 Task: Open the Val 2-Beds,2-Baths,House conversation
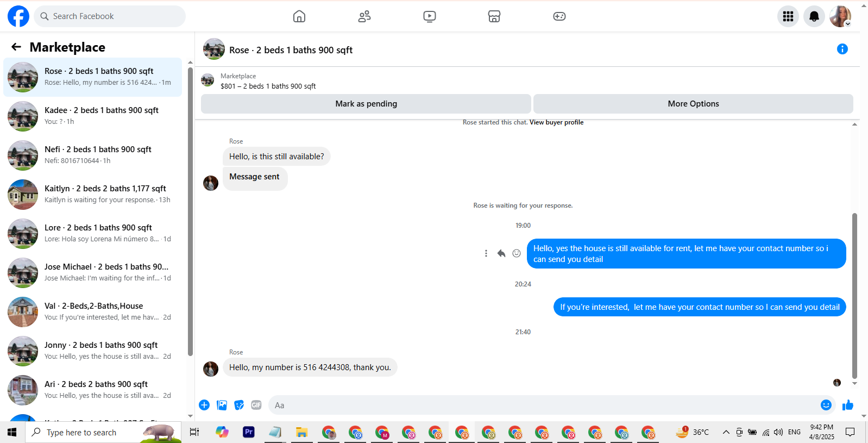(x=93, y=312)
